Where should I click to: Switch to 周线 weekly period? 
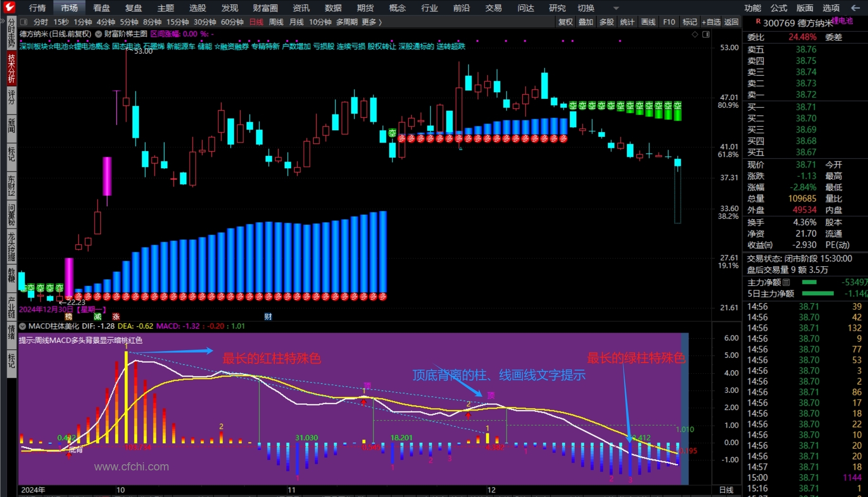click(276, 22)
